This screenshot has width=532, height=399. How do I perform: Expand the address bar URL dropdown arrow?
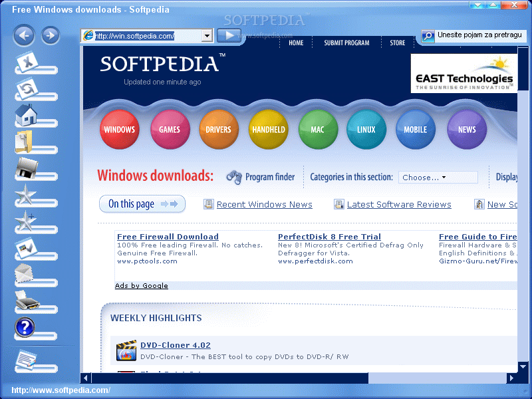click(207, 36)
